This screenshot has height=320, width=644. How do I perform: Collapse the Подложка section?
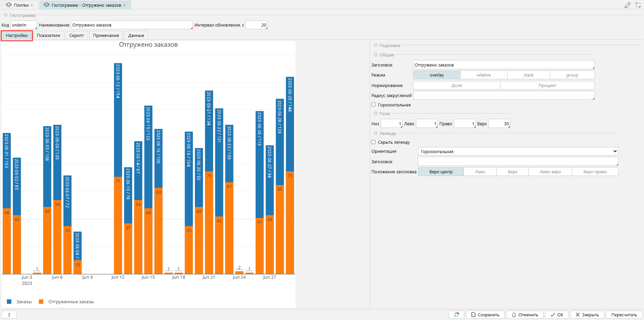(376, 45)
